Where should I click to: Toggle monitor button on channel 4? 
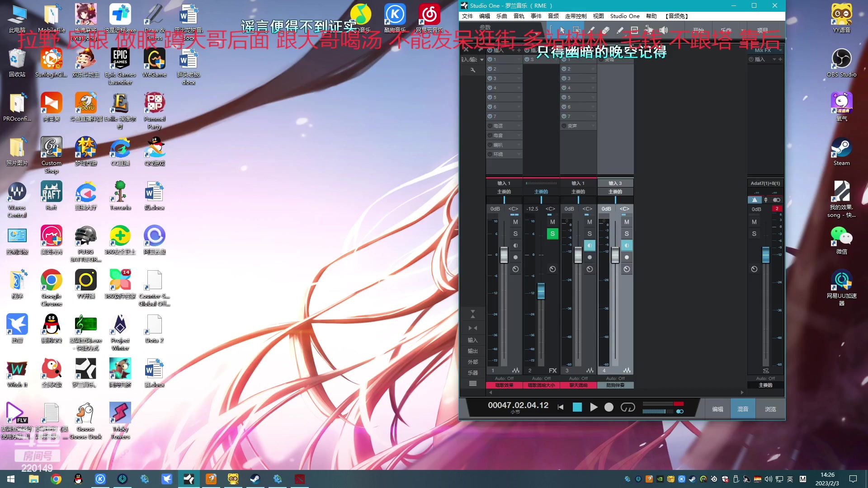click(x=627, y=245)
